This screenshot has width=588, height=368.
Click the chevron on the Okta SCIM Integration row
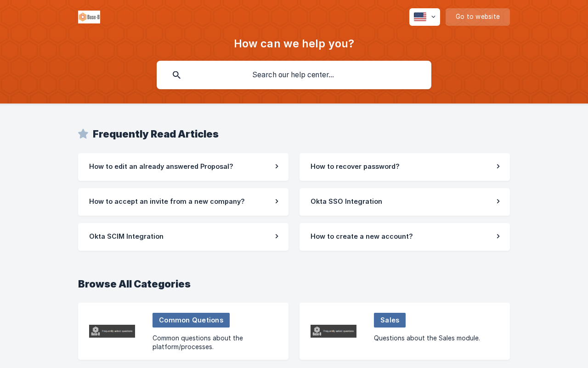(x=277, y=236)
